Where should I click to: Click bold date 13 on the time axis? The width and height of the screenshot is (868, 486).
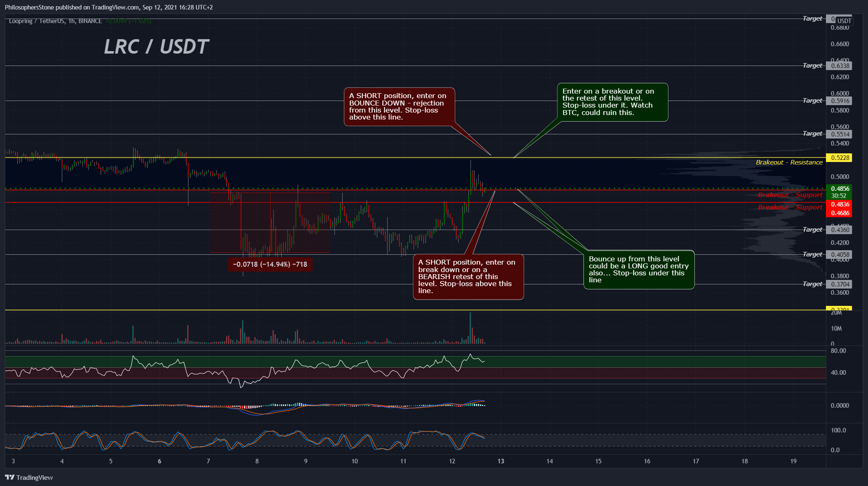[501, 461]
